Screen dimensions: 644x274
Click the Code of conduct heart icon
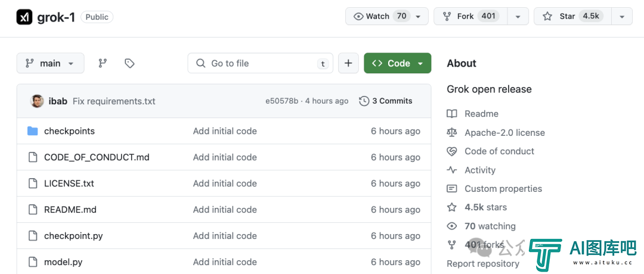tap(452, 151)
